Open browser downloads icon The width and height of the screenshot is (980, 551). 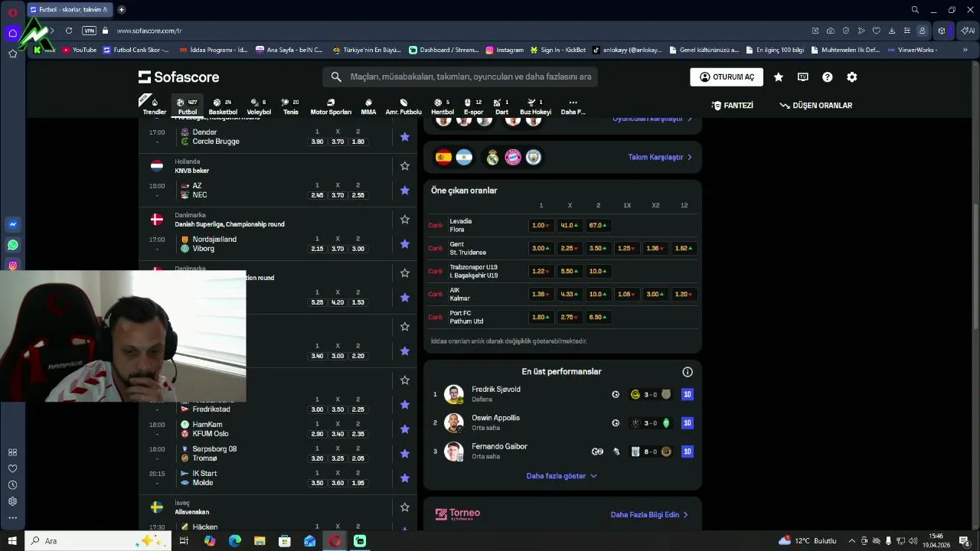tap(892, 31)
